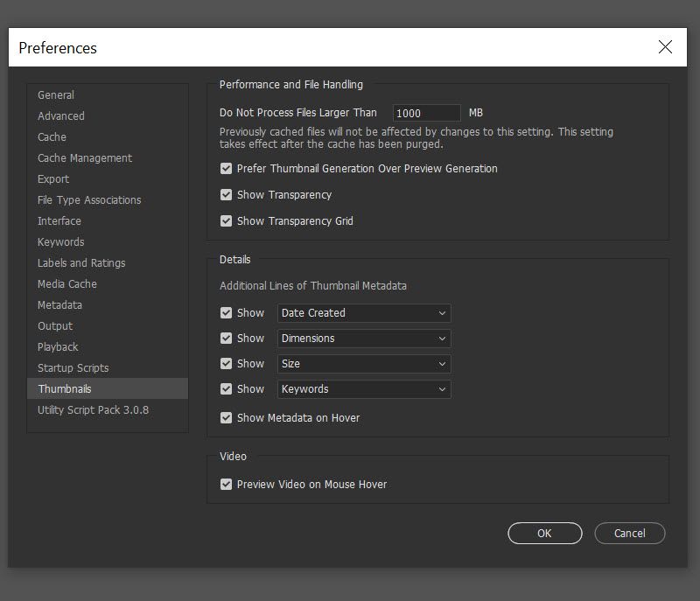Open the Size metadata dropdown
The image size is (700, 601).
(364, 364)
